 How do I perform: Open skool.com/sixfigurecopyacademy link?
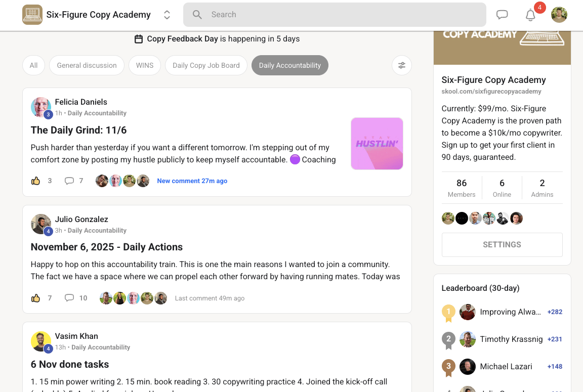[491, 92]
